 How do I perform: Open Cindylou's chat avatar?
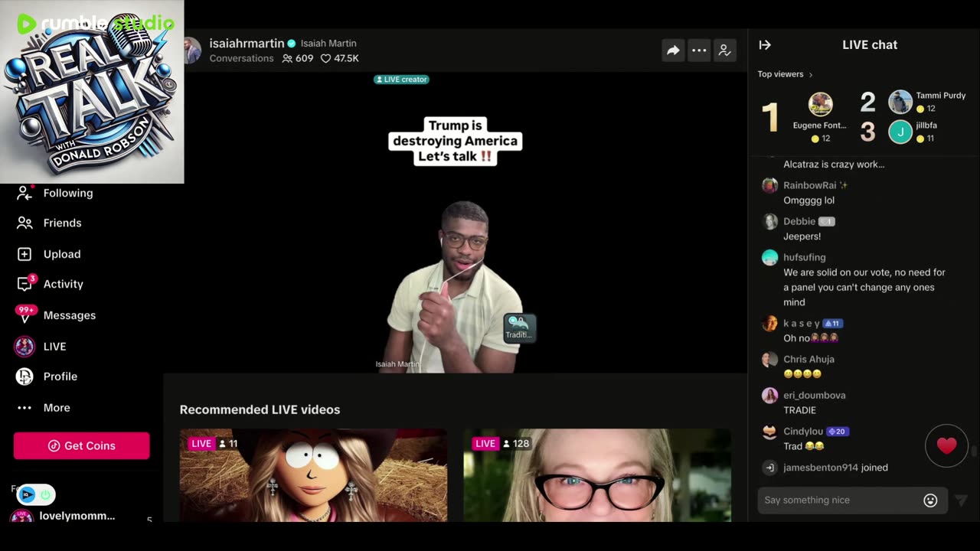click(769, 432)
